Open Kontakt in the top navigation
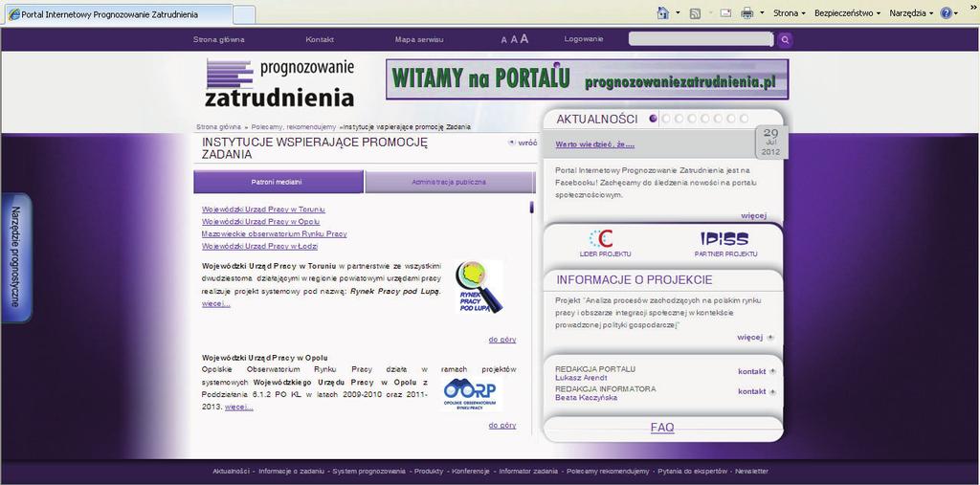980x485 pixels. [x=320, y=39]
